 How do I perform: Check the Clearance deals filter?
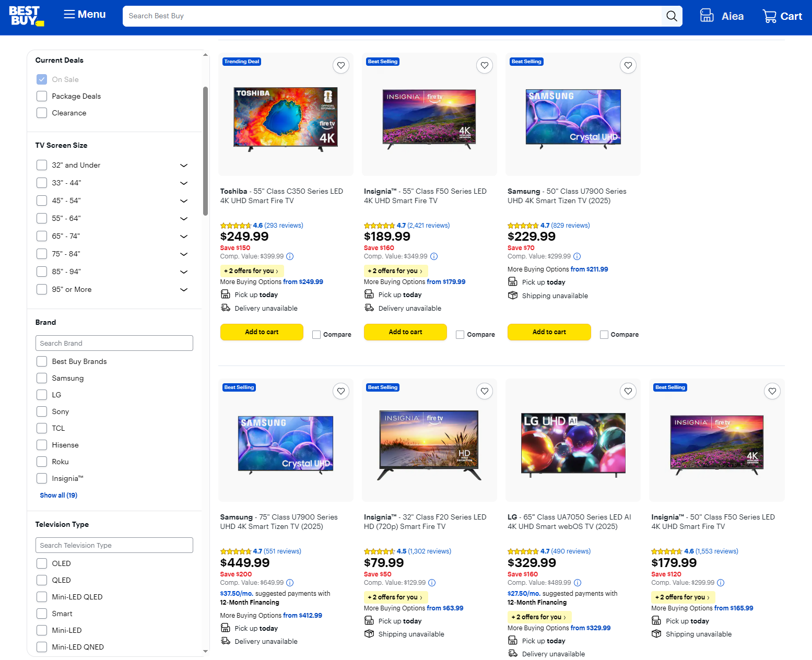pos(42,113)
